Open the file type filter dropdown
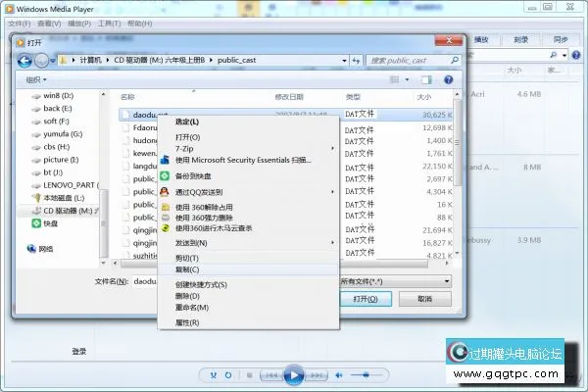The image size is (588, 392). tap(396, 281)
